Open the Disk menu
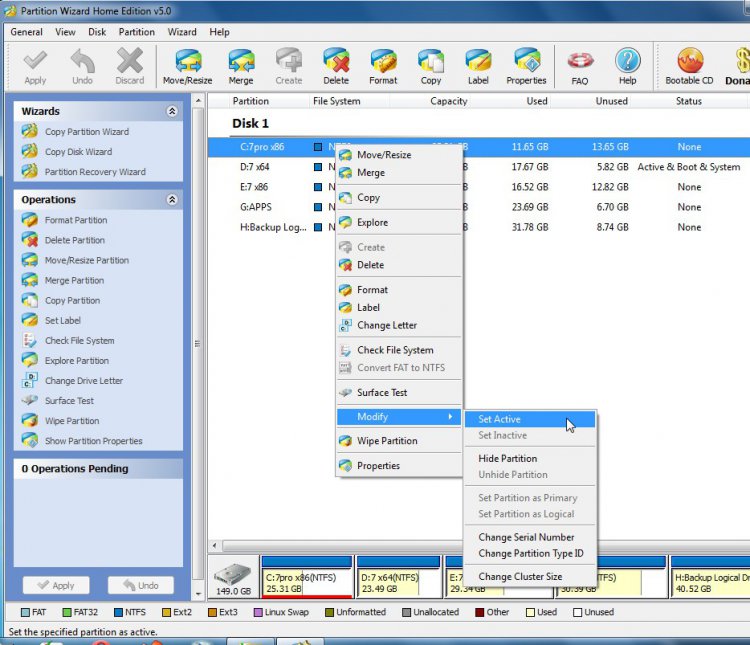The image size is (750, 645). pos(97,32)
